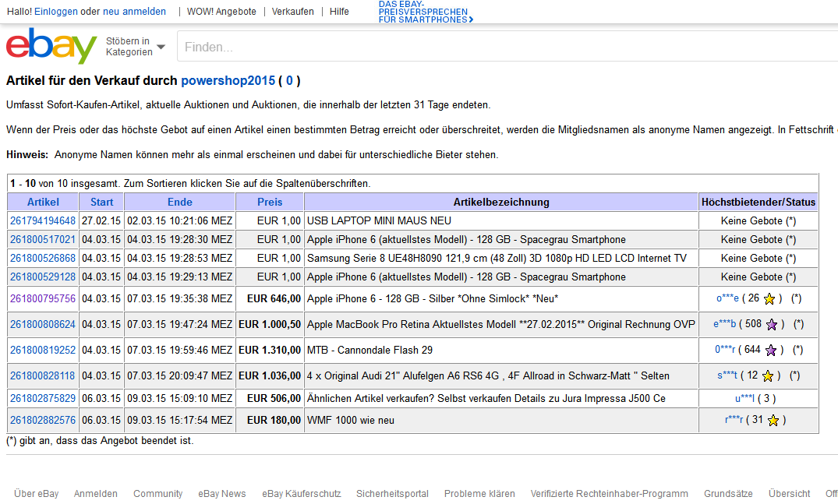
Task: Click yellow feedback star beside r***r
Action: pyautogui.click(x=773, y=421)
